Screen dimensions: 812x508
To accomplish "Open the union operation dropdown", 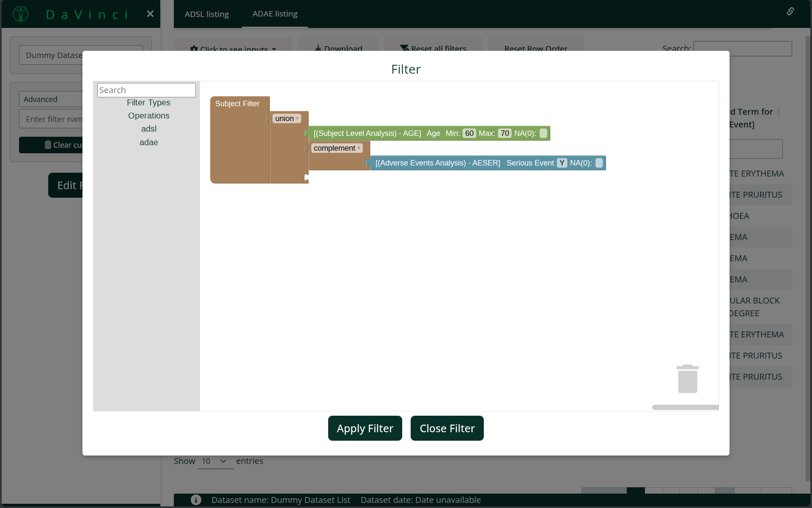I will (287, 119).
